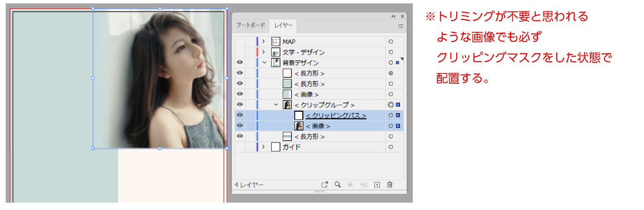Collapse the panel with the double-arrow icon

click(x=393, y=16)
